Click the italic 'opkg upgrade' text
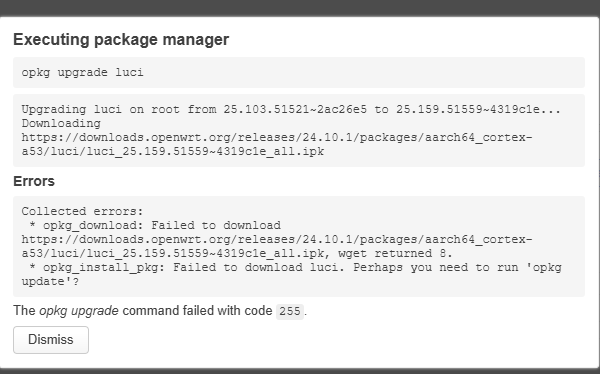 click(x=79, y=311)
